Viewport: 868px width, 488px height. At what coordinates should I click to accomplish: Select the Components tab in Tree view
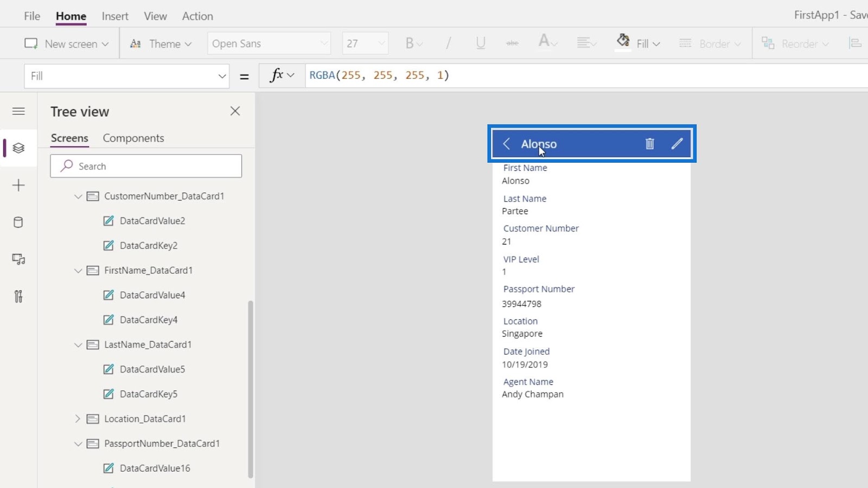pyautogui.click(x=133, y=138)
